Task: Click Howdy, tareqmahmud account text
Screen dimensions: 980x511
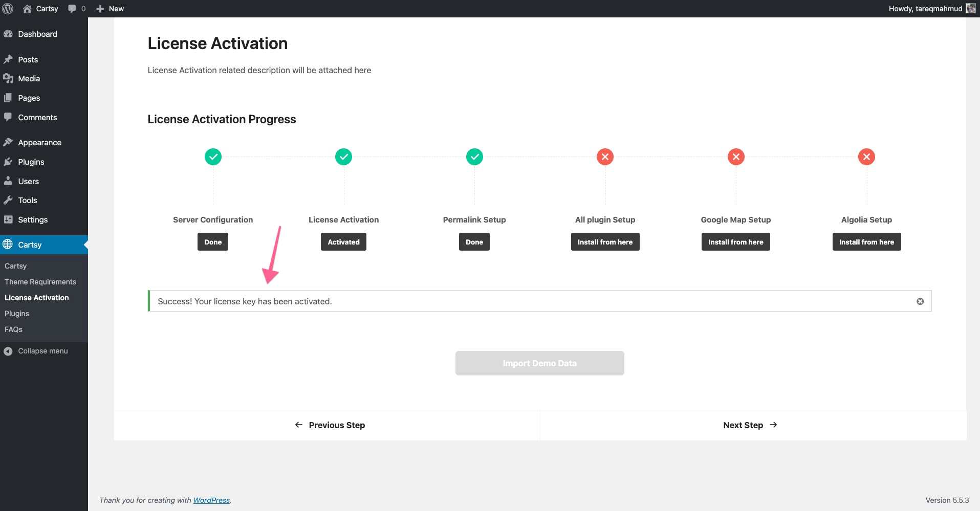Action: [925, 9]
